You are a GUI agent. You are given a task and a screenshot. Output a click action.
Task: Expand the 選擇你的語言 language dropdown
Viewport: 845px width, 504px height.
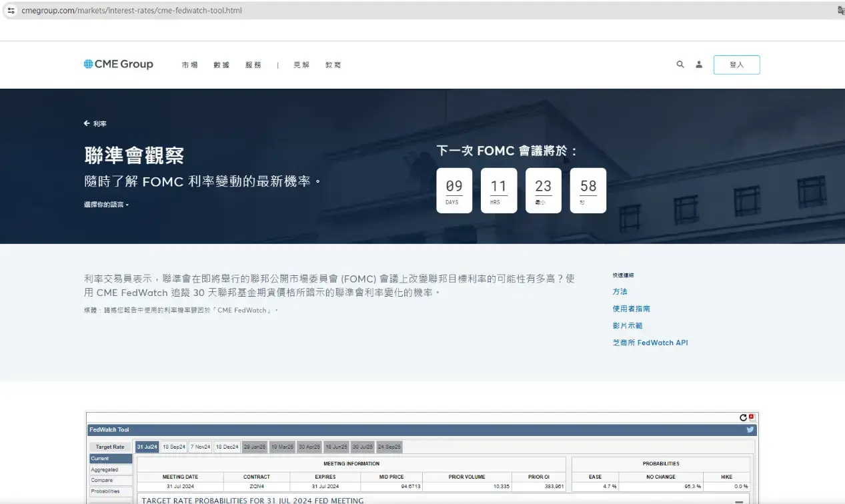coord(106,204)
